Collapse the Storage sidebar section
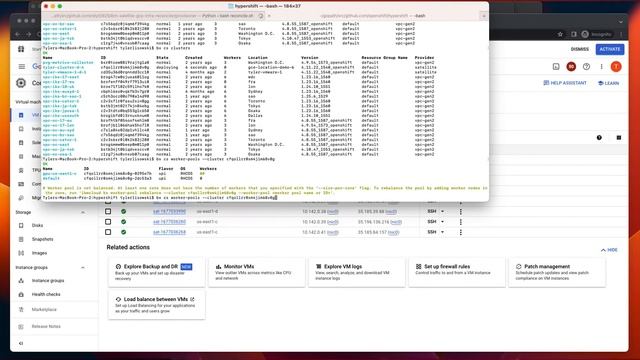This screenshot has height=360, width=640. (83, 213)
